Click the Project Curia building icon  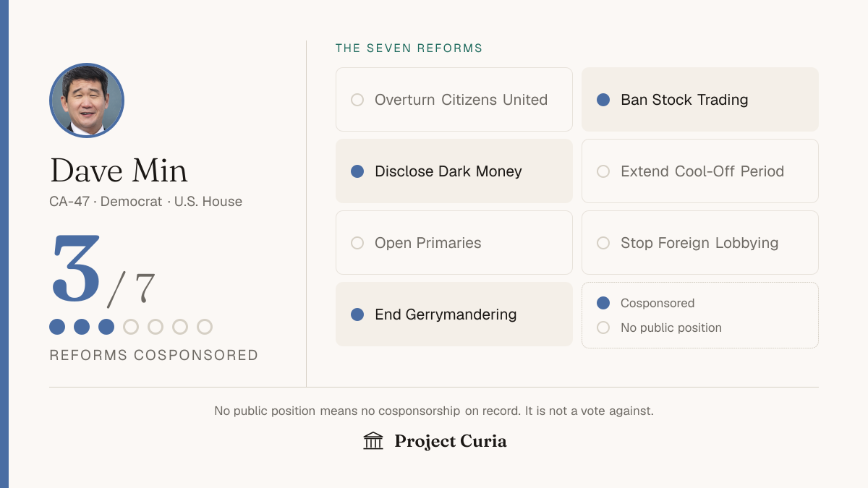coord(373,441)
